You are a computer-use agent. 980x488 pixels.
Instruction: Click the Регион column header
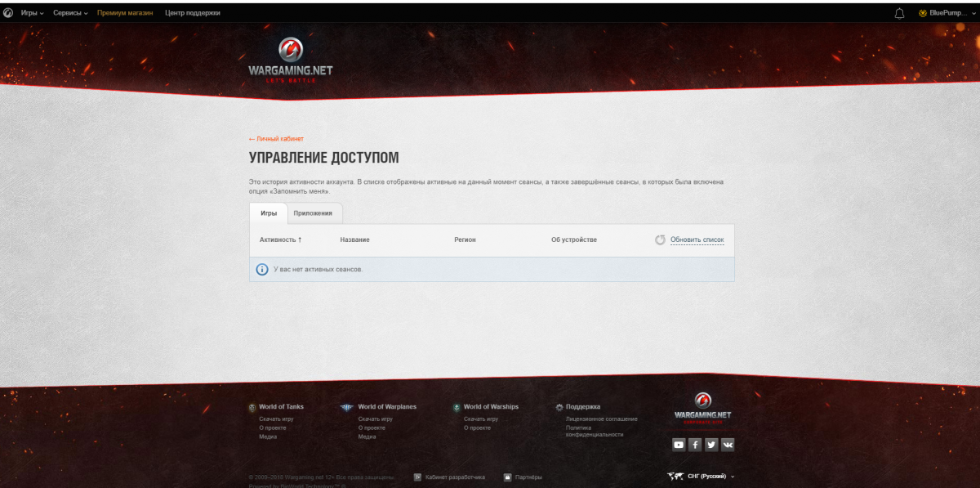(465, 240)
